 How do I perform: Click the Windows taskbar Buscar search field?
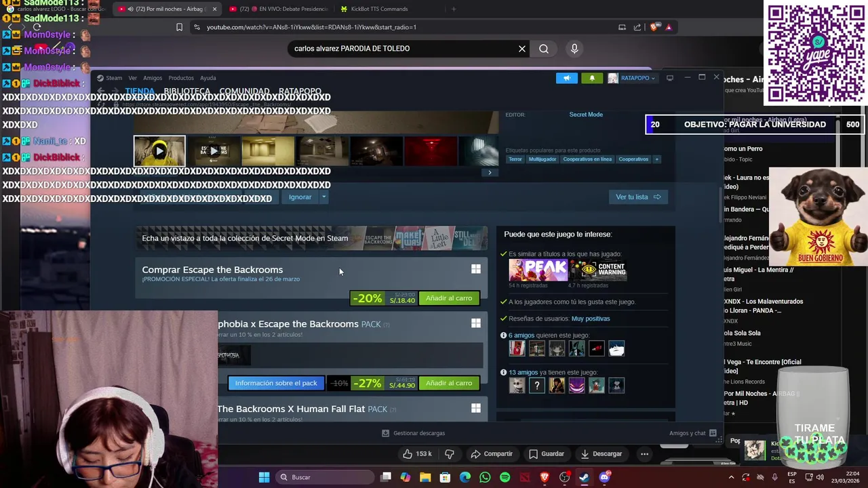click(x=325, y=477)
